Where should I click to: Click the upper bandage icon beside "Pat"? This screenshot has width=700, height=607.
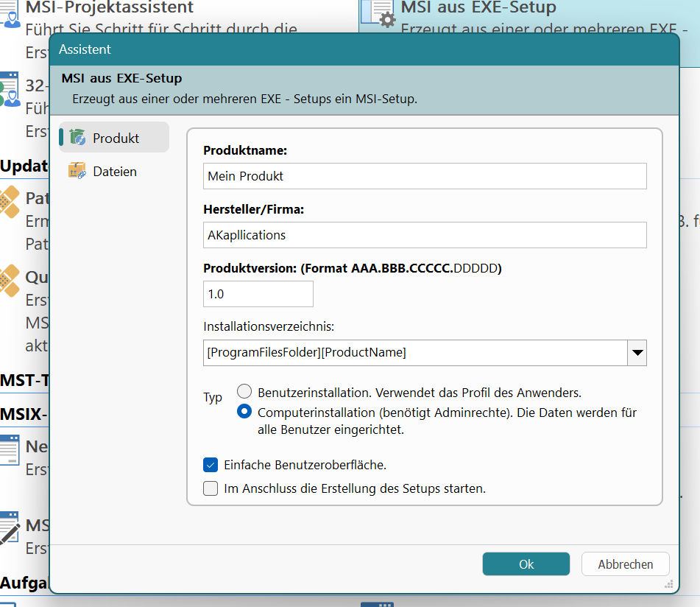coord(9,201)
